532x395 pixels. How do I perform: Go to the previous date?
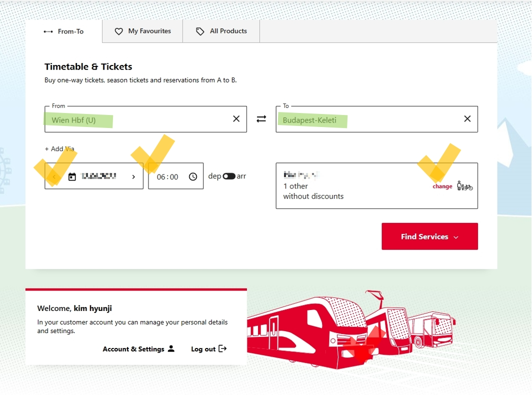coord(54,177)
